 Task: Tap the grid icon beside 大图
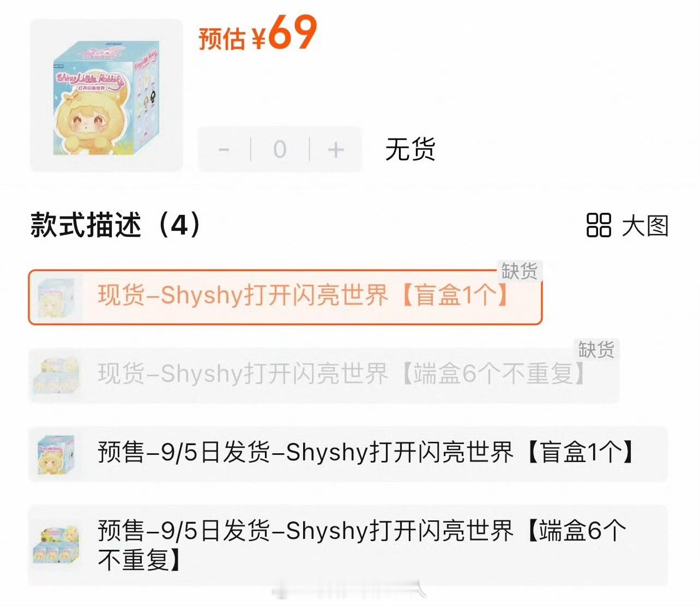click(x=599, y=225)
